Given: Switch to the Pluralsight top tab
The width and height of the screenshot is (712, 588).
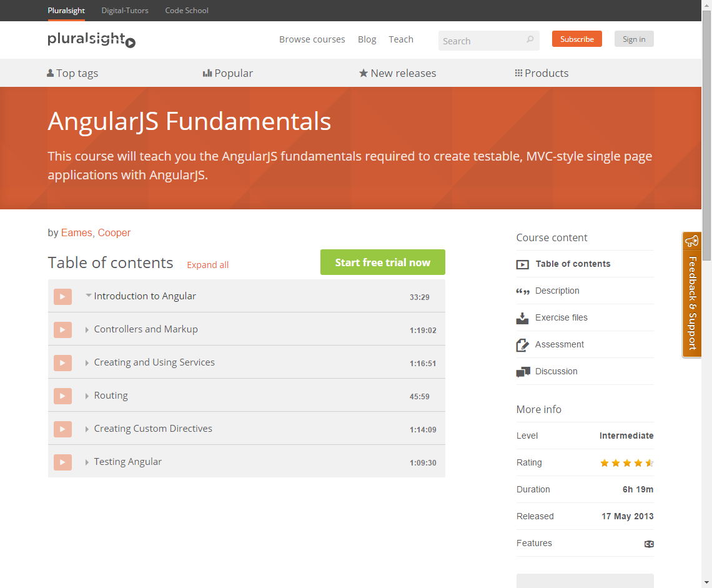Looking at the screenshot, I should point(66,11).
